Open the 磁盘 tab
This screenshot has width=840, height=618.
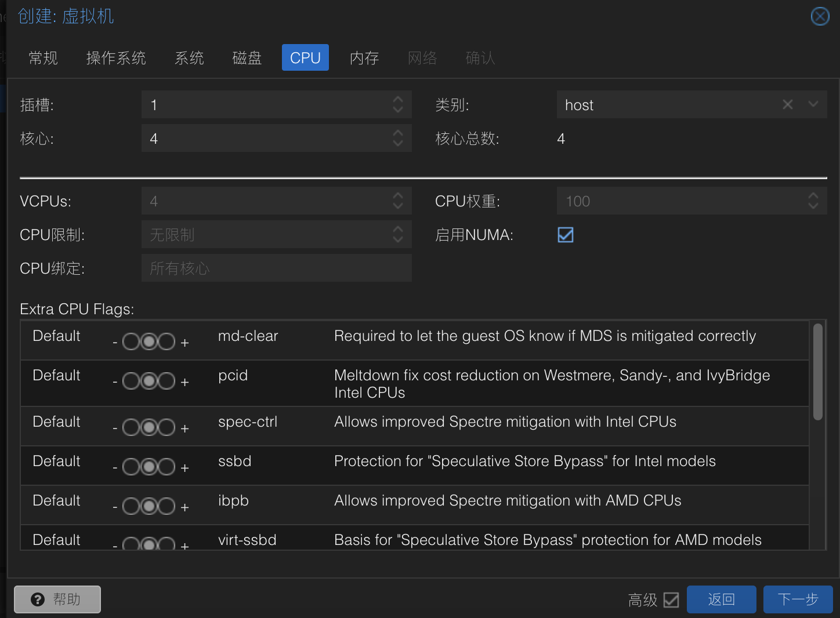pos(247,57)
